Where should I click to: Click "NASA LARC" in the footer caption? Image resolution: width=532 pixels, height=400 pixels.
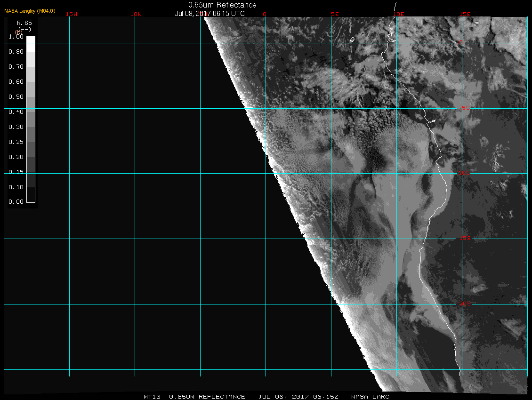[370, 397]
